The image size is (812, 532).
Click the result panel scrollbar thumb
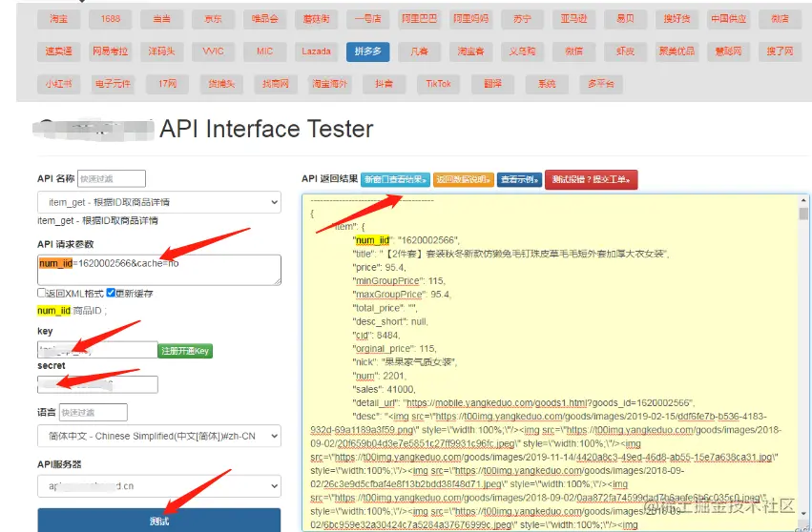(x=803, y=214)
